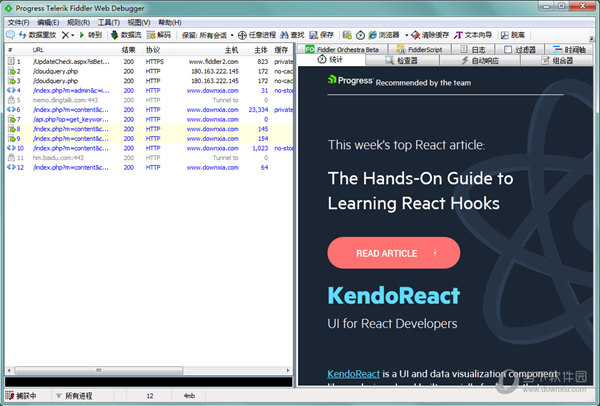Click the icon of session 12
This screenshot has width=600, height=406.
click(11, 167)
